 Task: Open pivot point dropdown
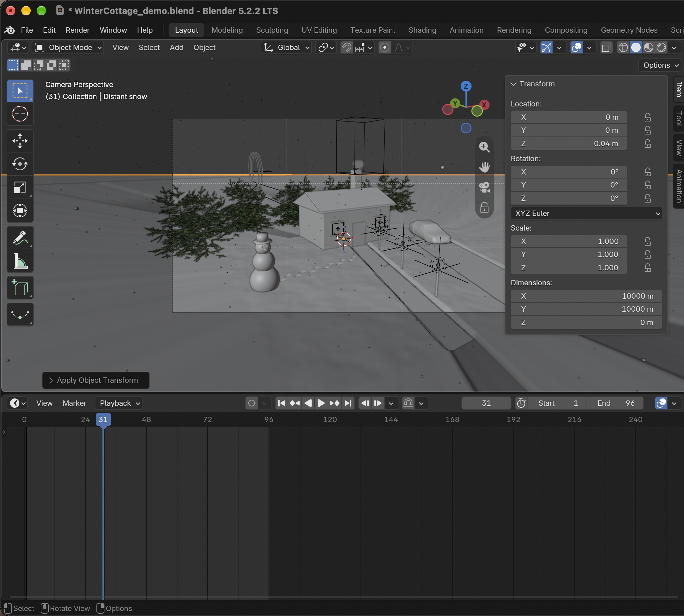(326, 47)
